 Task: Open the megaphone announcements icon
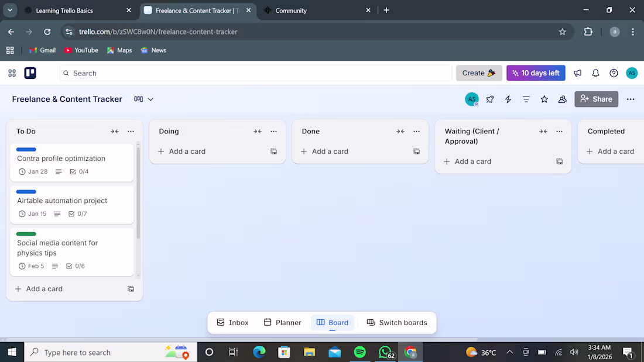click(577, 73)
